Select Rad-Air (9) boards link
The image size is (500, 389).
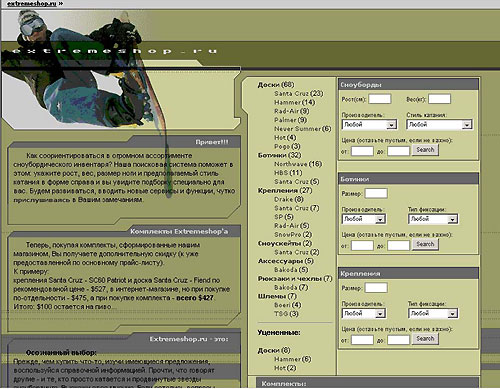[x=292, y=111]
